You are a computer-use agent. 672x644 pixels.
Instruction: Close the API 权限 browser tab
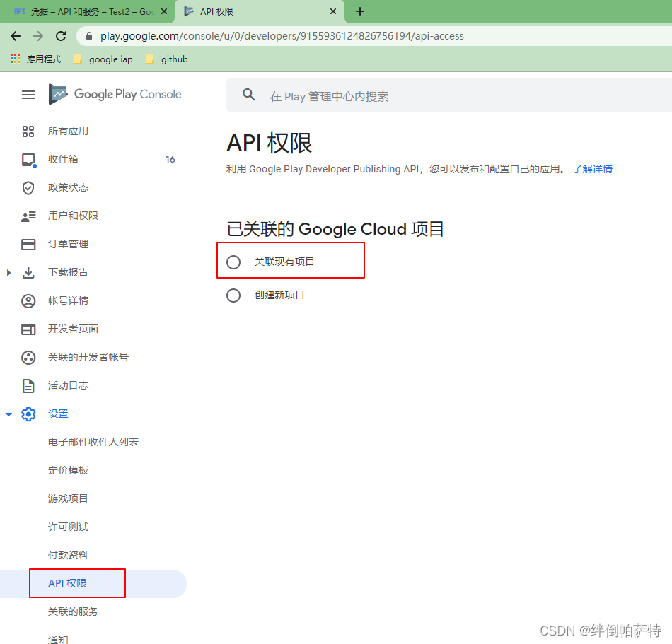333,11
